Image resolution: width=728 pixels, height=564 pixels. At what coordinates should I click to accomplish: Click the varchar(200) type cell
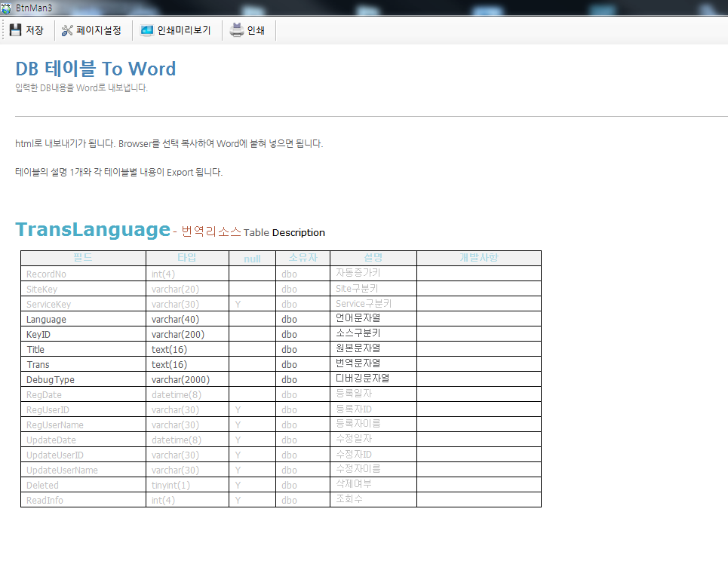187,334
